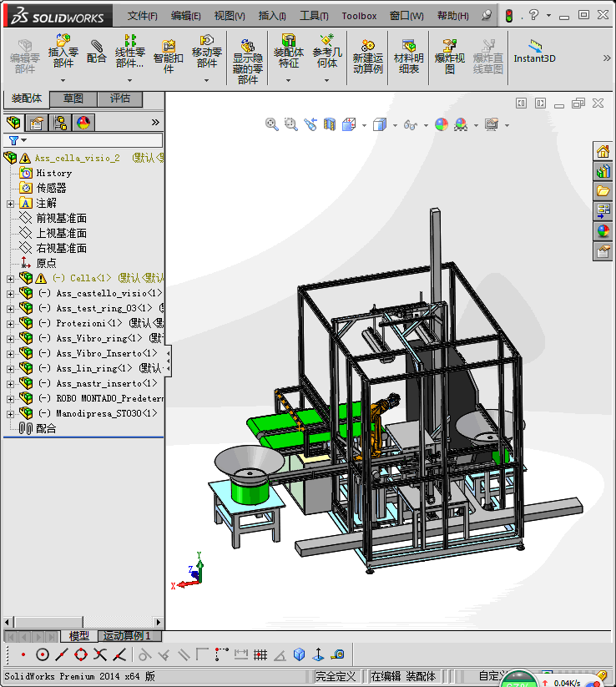
Task: Select Move Component (移动零部件) tool
Action: point(207,51)
